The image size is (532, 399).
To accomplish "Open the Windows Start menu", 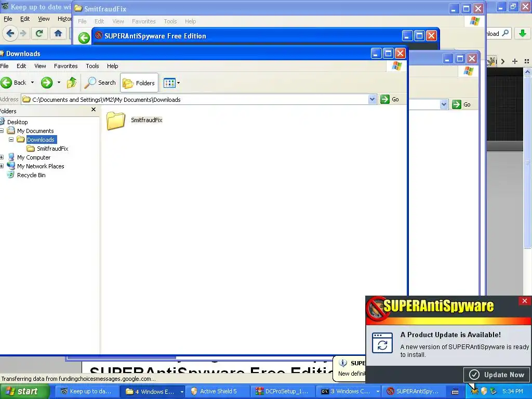I will coord(24,391).
